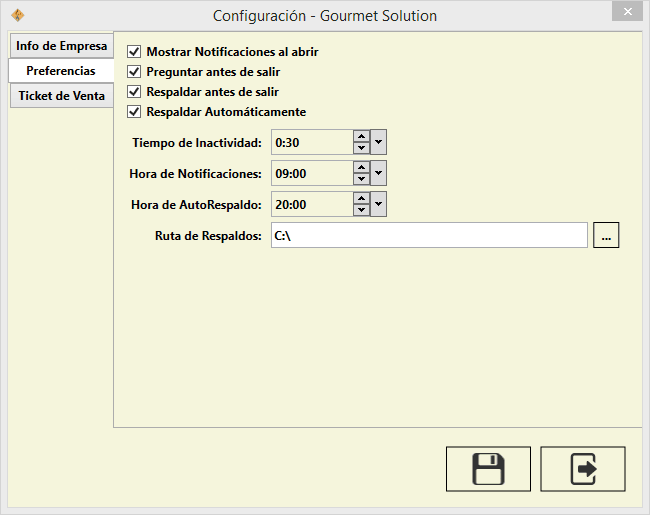The width and height of the screenshot is (650, 515).
Task: Click the exit door icon button
Action: pyautogui.click(x=582, y=469)
